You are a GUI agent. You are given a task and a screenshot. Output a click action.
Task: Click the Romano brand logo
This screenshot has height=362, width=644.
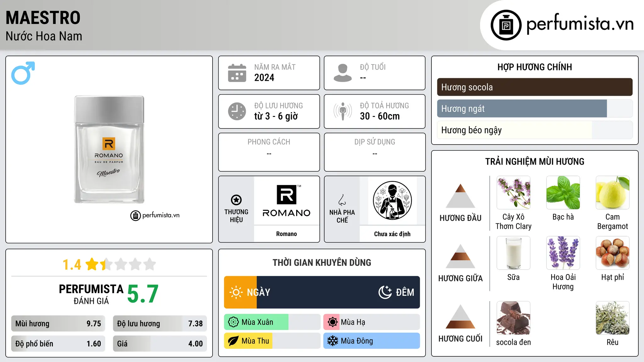coord(286,201)
